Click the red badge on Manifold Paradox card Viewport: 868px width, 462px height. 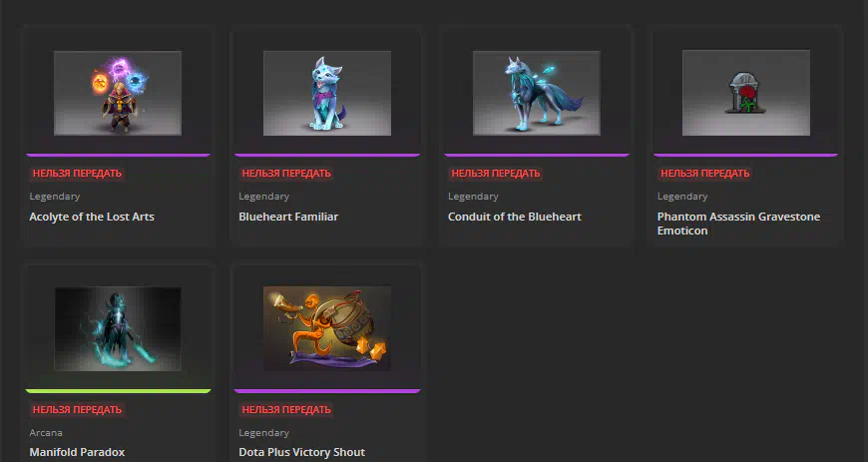(x=77, y=409)
